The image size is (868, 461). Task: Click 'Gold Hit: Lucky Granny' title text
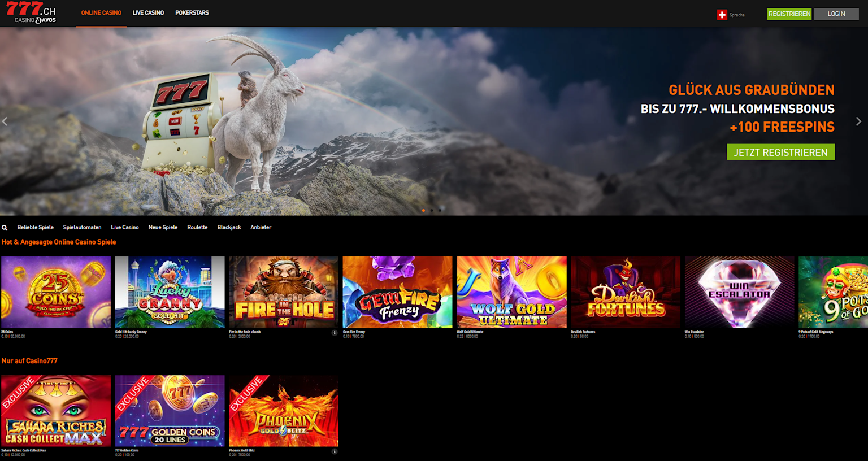click(131, 332)
